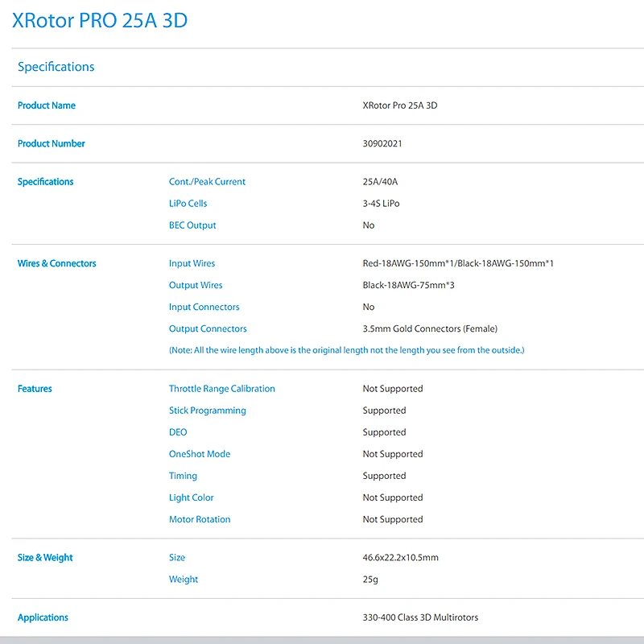Select product number 30902021
The width and height of the screenshot is (644, 644).
(382, 144)
